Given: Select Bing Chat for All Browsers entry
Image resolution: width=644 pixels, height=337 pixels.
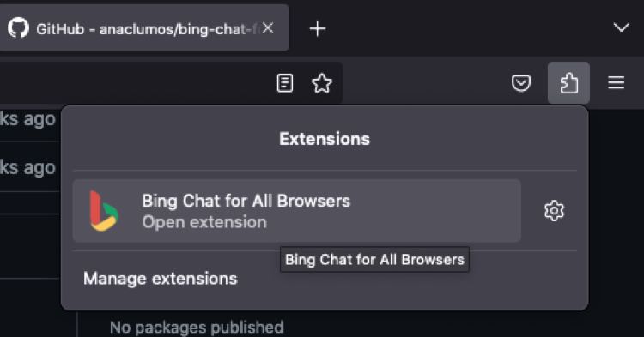Looking at the screenshot, I should tap(297, 211).
